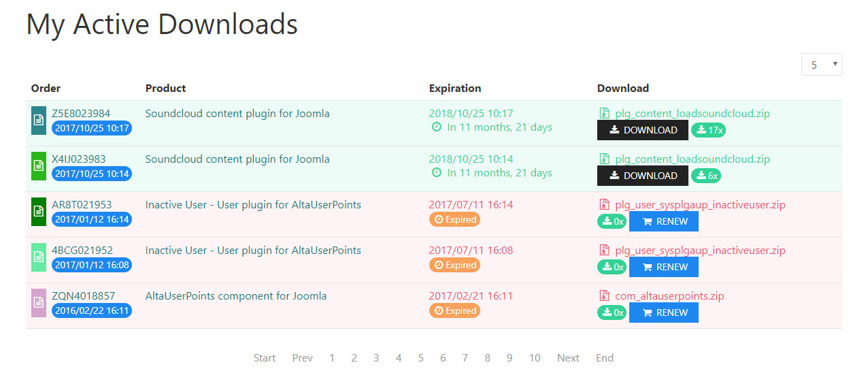Renew the com_altauserpoints.zip download
Viewport: 868px width, 384px height.
[x=664, y=313]
